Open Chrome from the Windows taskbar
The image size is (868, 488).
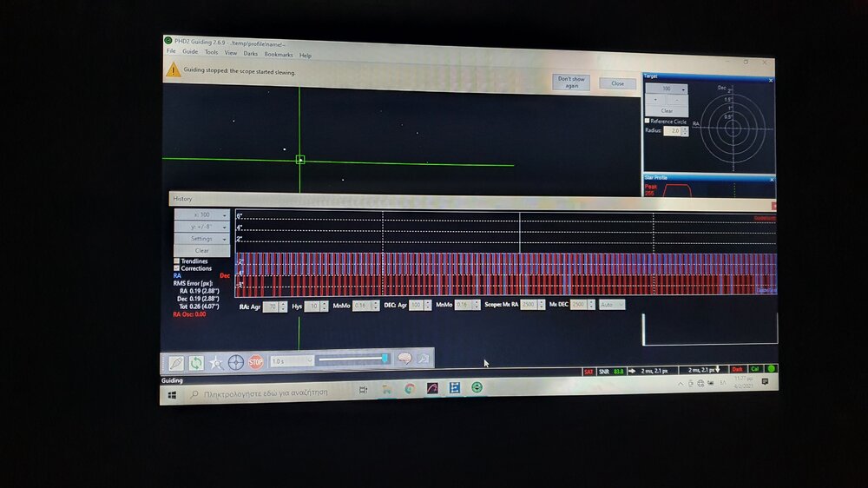pos(409,389)
